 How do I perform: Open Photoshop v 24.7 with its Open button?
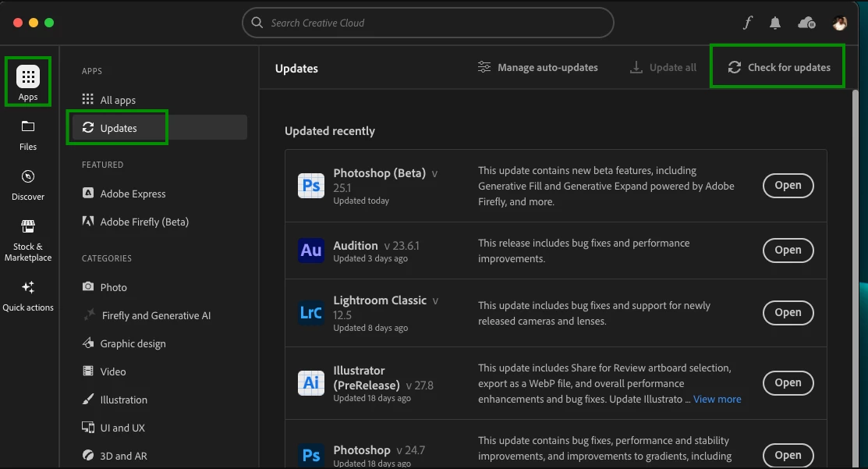pos(788,455)
